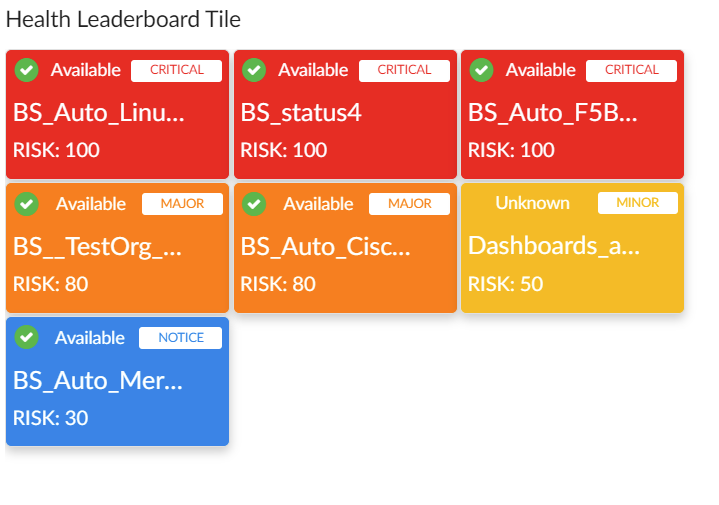Open the BS_status4 service name
This screenshot has height=505, width=719.
click(x=301, y=113)
